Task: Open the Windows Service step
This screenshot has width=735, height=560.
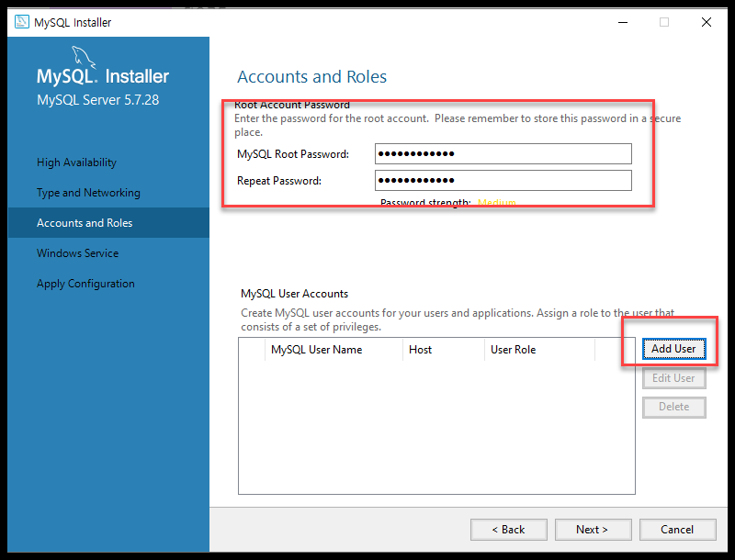Action: pyautogui.click(x=77, y=252)
